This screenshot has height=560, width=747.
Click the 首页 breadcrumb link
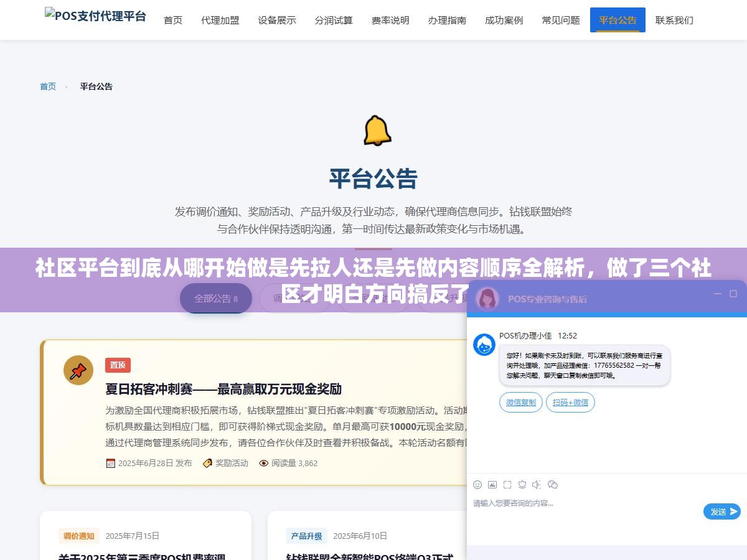pos(48,86)
